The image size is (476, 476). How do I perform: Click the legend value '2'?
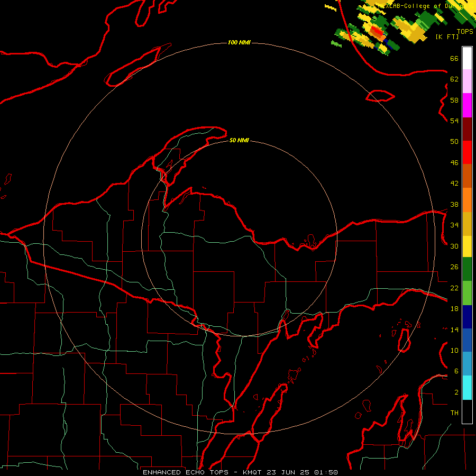click(x=456, y=392)
